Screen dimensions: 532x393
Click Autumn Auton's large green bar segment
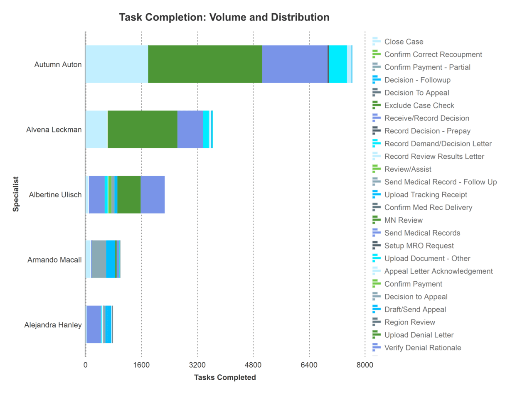(x=205, y=64)
